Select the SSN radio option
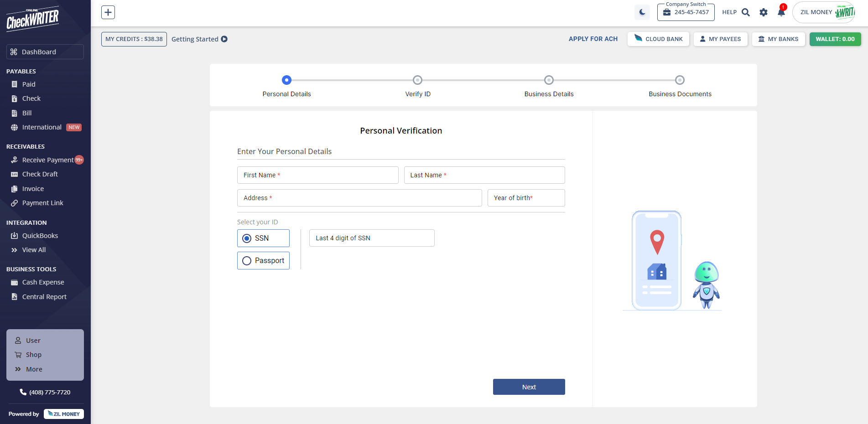868x424 pixels. 247,238
